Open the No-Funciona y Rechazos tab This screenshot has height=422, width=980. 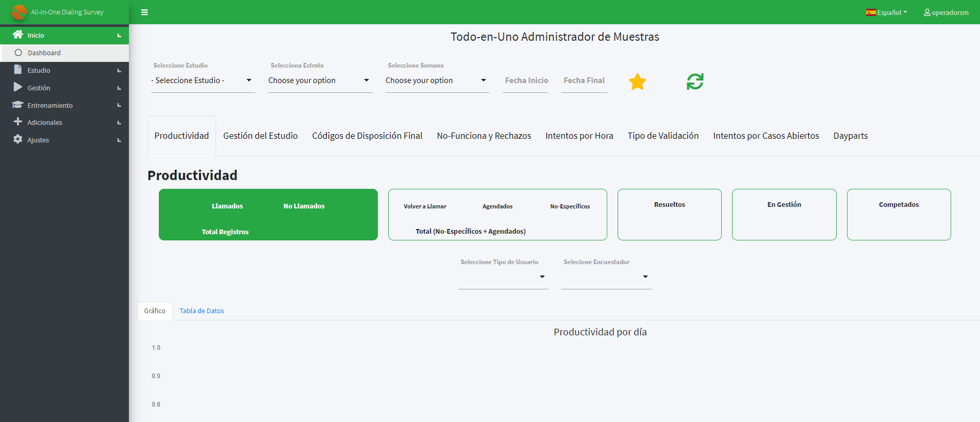(484, 136)
